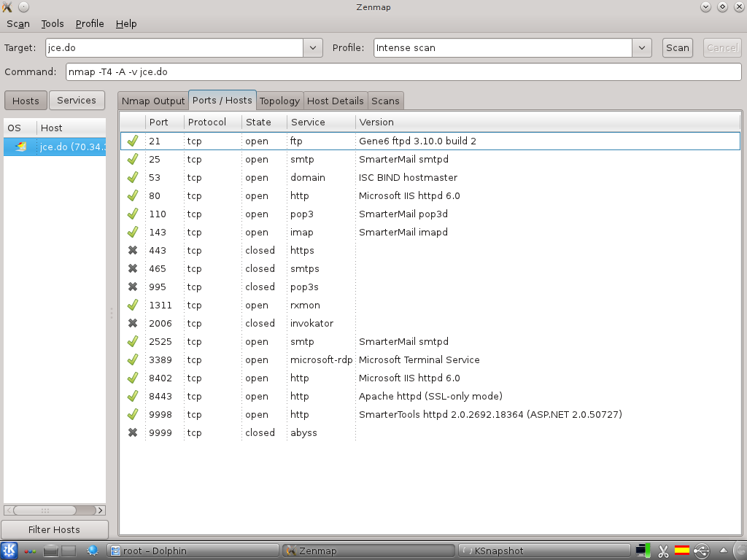The height and width of the screenshot is (560, 747).
Task: Click the green check icon for port 143
Action: pyautogui.click(x=133, y=232)
